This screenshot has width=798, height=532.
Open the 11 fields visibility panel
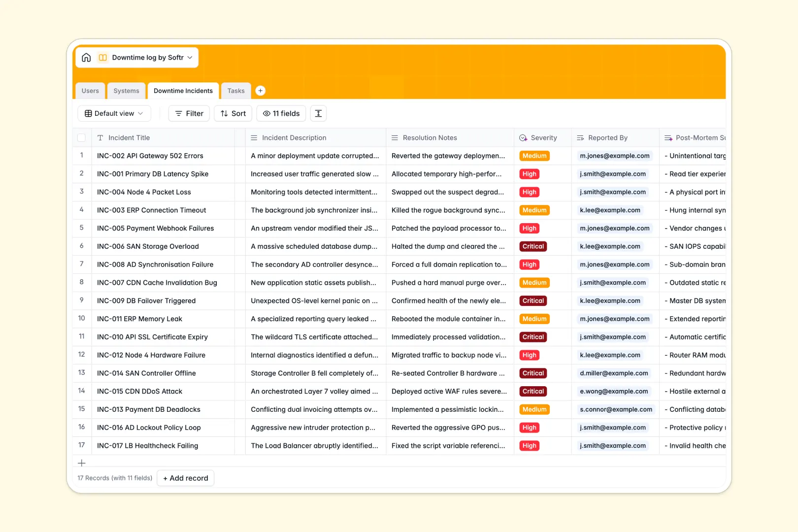281,113
